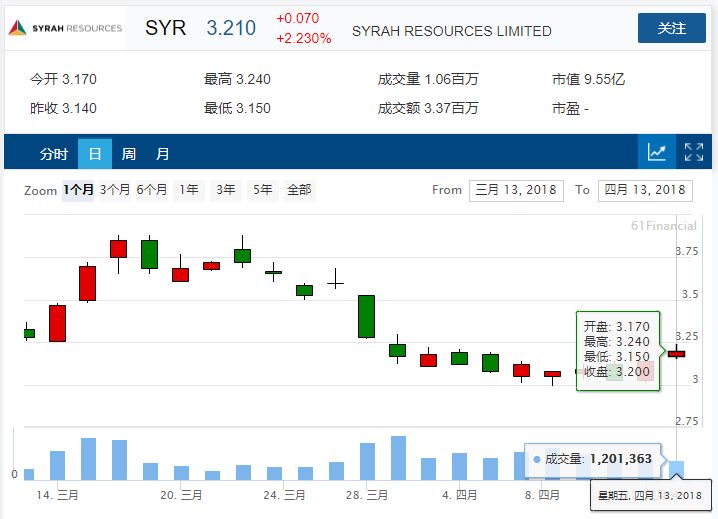This screenshot has width=718, height=519.
Task: Select the 3个月 zoom range
Action: (115, 190)
